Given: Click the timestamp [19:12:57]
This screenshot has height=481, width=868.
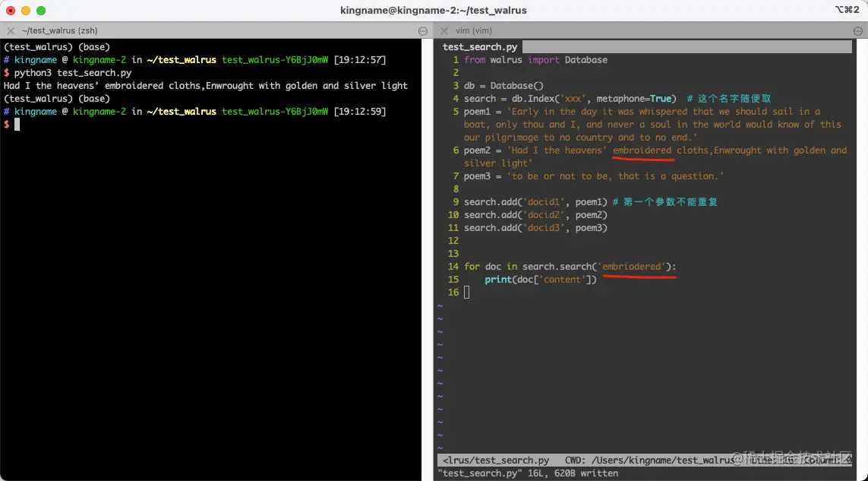Looking at the screenshot, I should pyautogui.click(x=360, y=60).
